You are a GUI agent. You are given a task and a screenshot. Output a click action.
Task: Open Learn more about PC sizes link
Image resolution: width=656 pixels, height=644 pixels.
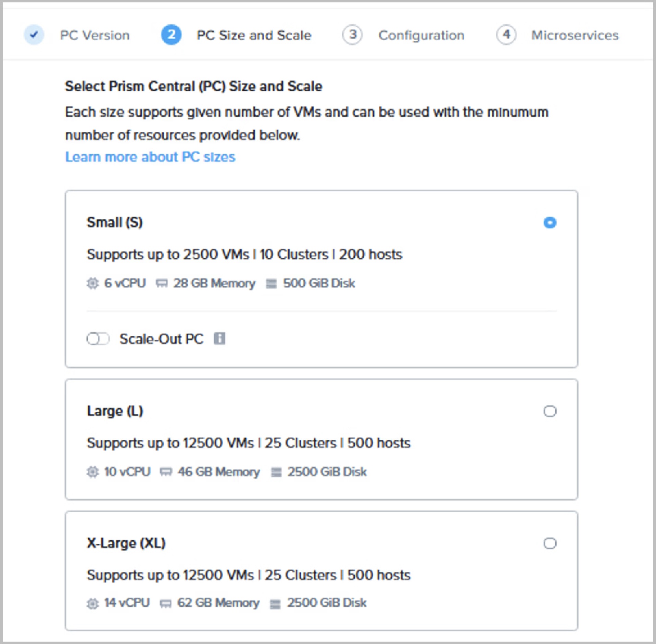tap(150, 157)
